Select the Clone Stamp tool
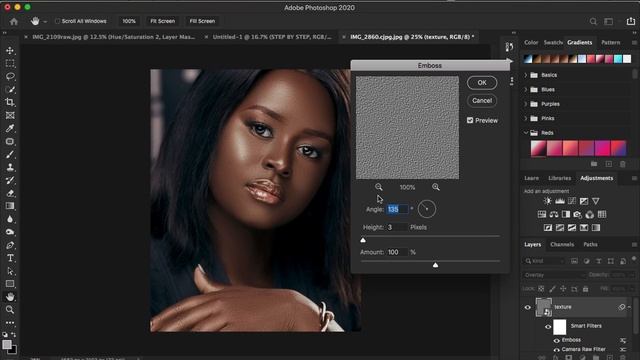 tap(10, 167)
